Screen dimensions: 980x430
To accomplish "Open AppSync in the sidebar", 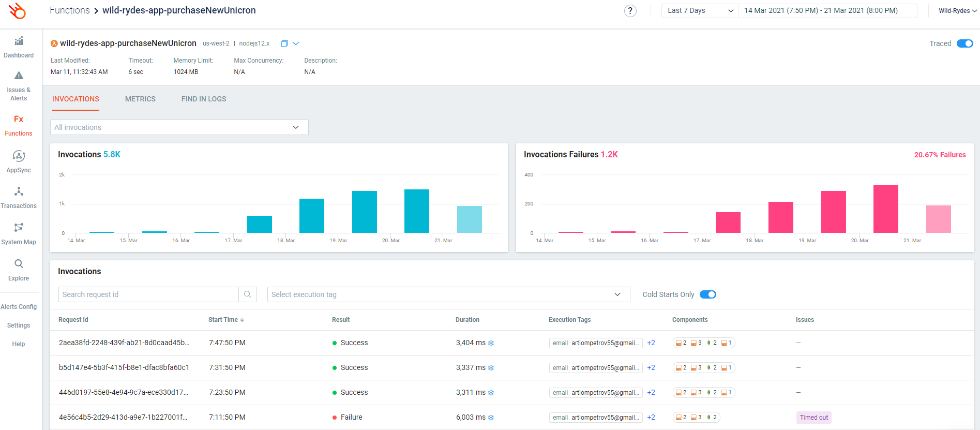I will click(x=19, y=162).
